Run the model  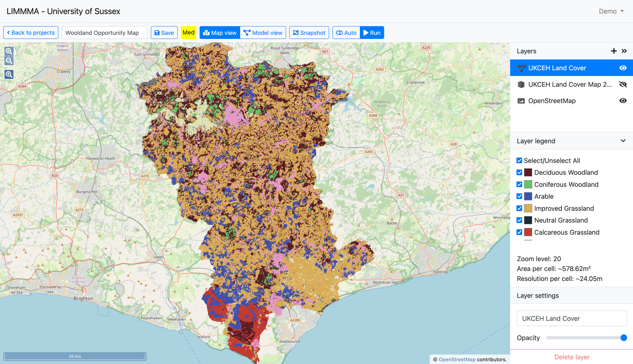(372, 33)
